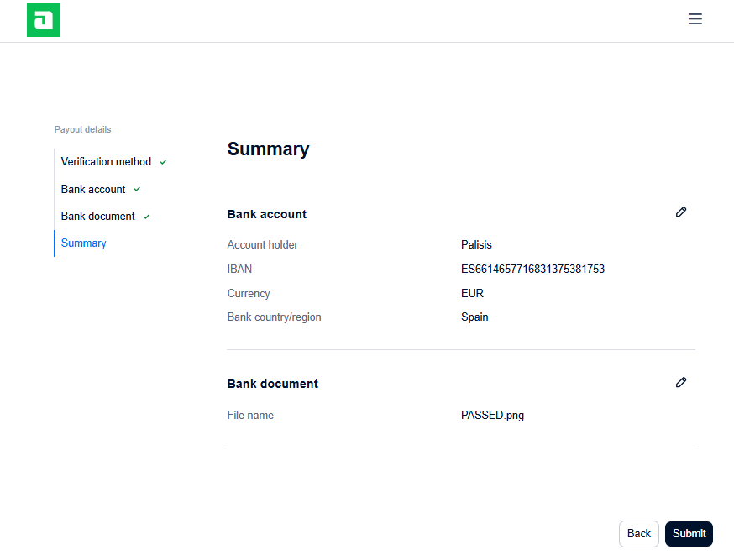Image resolution: width=734 pixels, height=560 pixels.
Task: Edit the Bank document section
Action: [681, 382]
